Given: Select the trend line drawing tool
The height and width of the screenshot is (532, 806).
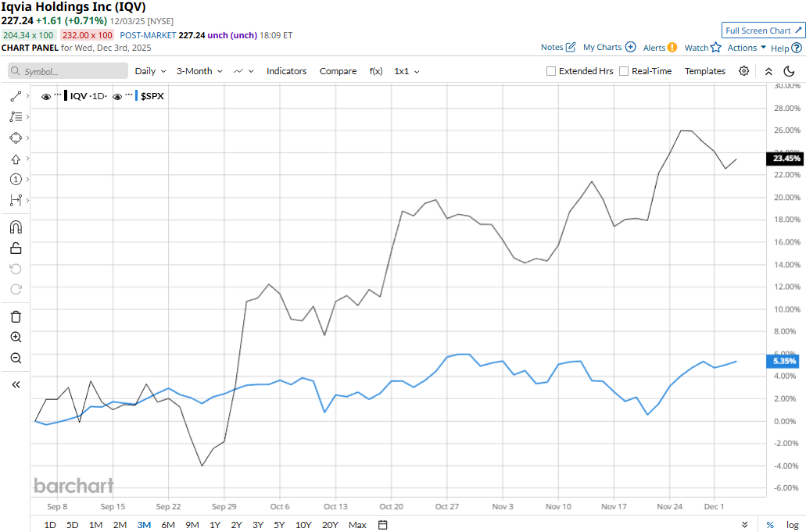Looking at the screenshot, I should click(x=16, y=96).
